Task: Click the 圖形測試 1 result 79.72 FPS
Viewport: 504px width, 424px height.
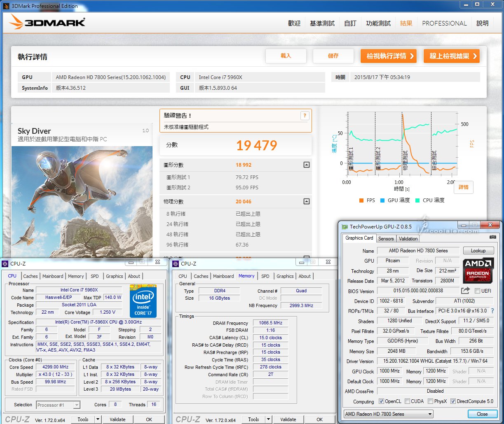Action: coord(247,177)
